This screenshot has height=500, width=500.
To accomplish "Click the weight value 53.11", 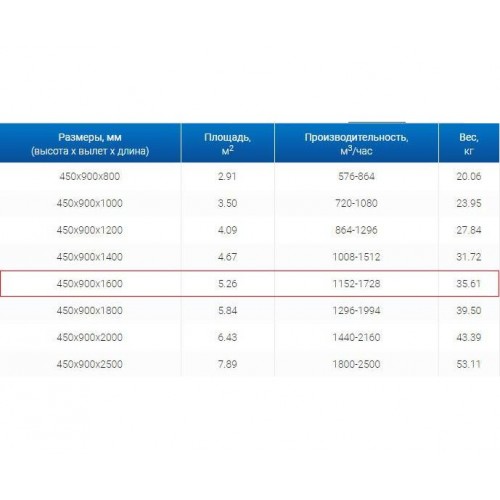I will 469,364.
